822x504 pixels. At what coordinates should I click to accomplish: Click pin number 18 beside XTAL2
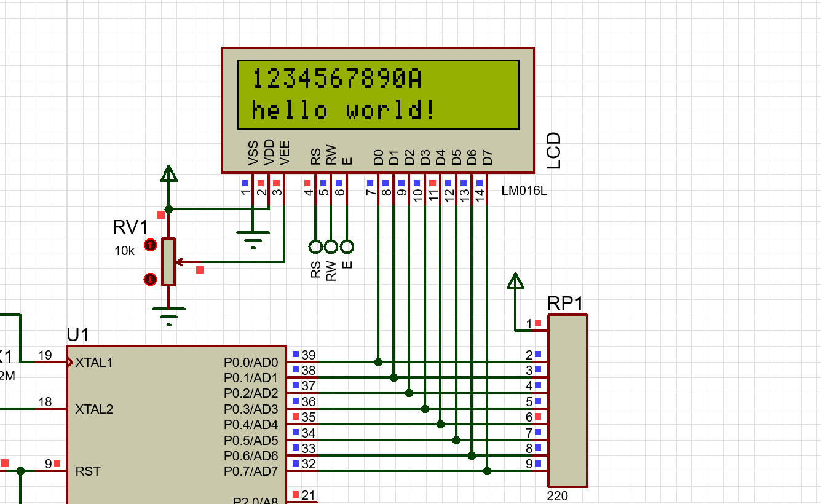coord(45,402)
